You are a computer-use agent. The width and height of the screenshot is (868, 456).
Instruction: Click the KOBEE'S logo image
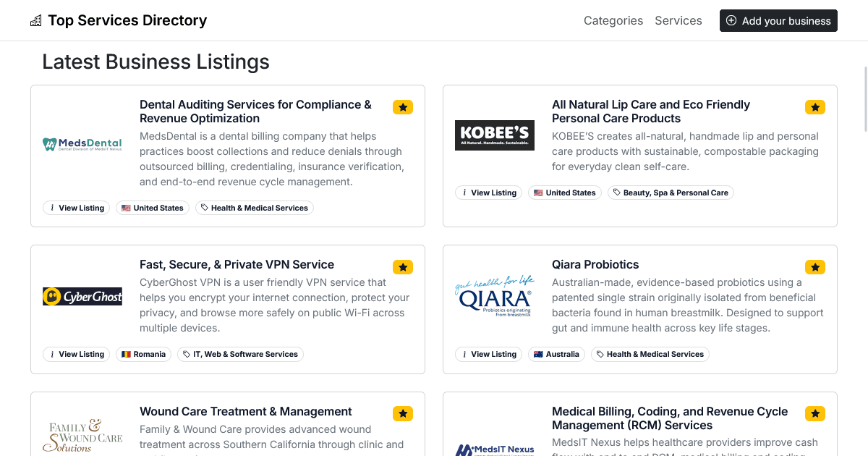(x=494, y=135)
